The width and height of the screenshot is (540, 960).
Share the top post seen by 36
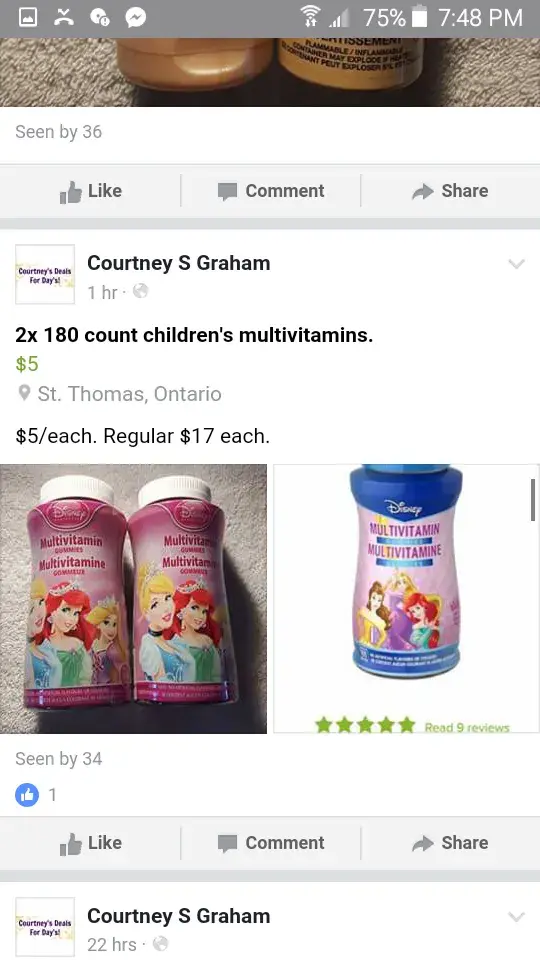click(450, 191)
